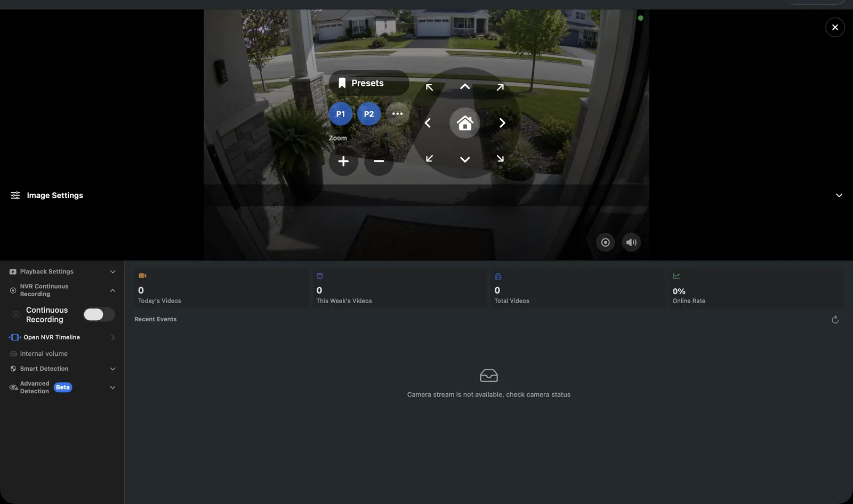Click the green camera status dot
Image resolution: width=853 pixels, height=504 pixels.
pos(640,18)
